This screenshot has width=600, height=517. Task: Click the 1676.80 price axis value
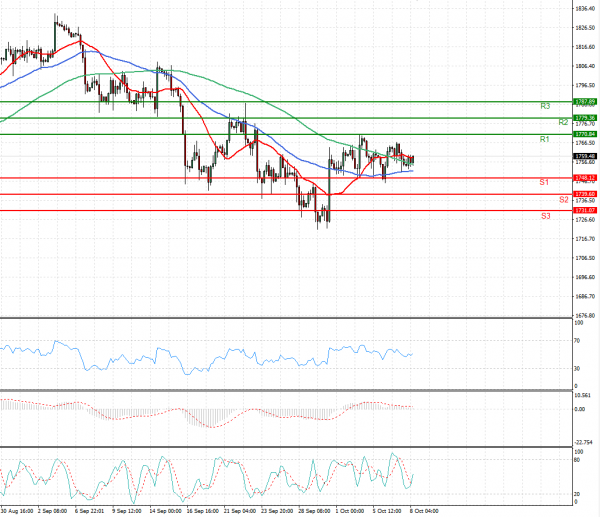pyautogui.click(x=585, y=316)
